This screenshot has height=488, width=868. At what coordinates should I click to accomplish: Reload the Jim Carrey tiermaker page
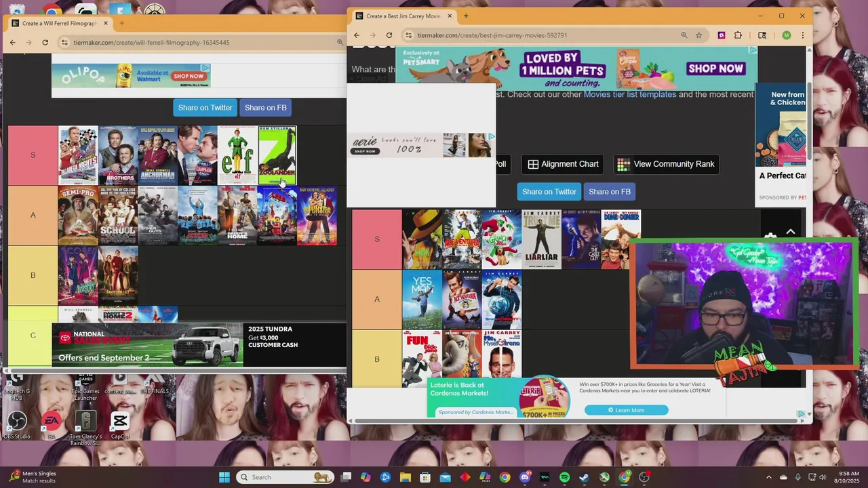coord(389,35)
